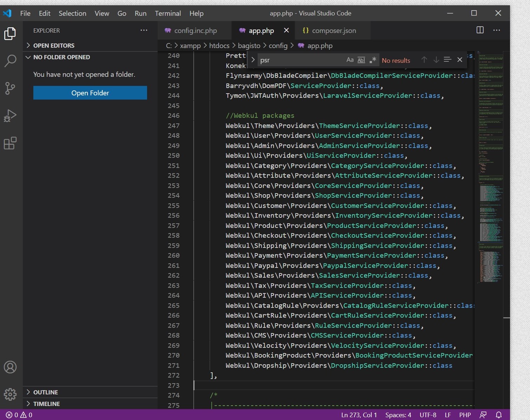The width and height of the screenshot is (530, 420).
Task: Click DropshipServiceProvider on line 271
Action: coord(378,365)
